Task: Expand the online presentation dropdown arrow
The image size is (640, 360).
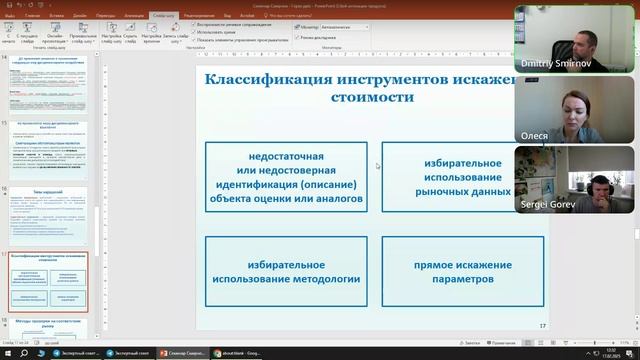Action: coord(67,42)
